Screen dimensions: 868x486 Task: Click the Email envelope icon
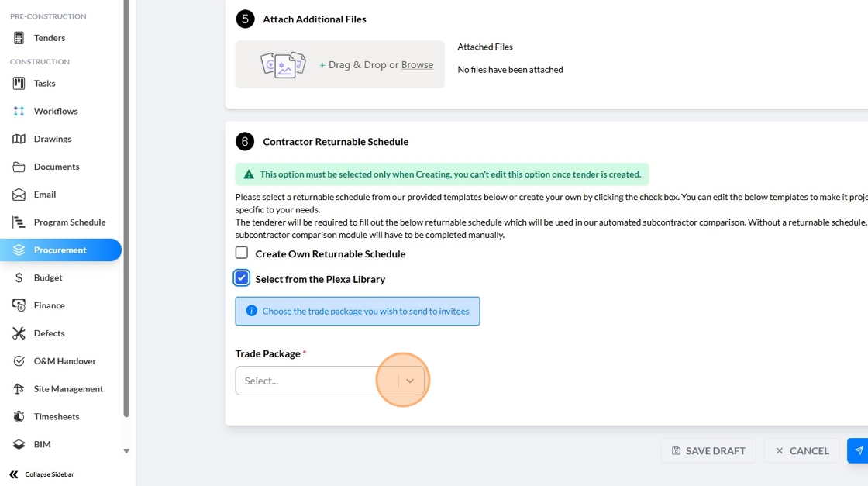tap(19, 195)
